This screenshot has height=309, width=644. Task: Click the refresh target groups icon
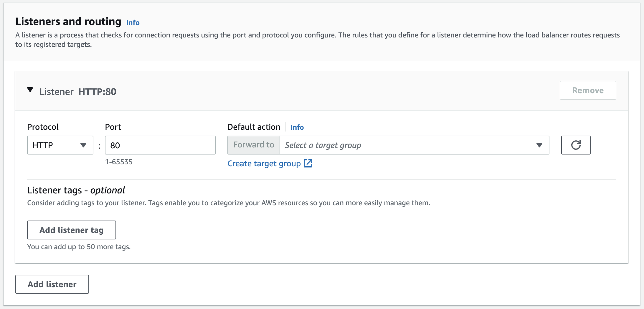point(576,145)
